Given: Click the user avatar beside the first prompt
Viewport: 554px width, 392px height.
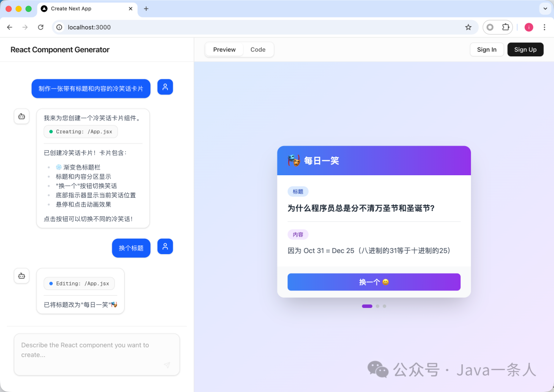Looking at the screenshot, I should coord(165,87).
